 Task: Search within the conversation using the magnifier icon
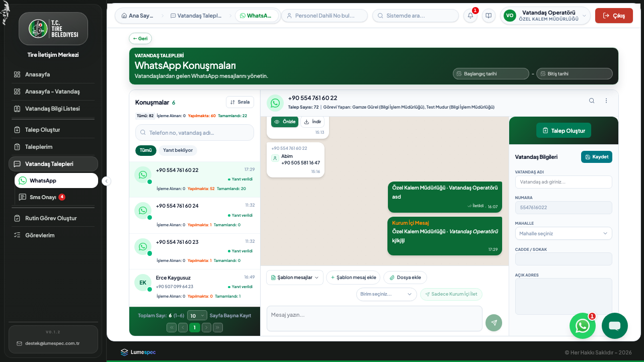coord(592,101)
